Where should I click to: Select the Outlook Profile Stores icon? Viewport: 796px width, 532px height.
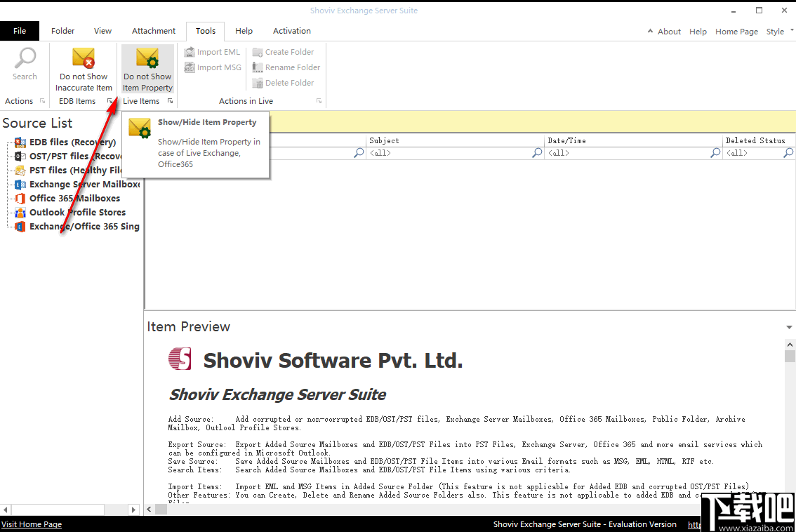(20, 212)
